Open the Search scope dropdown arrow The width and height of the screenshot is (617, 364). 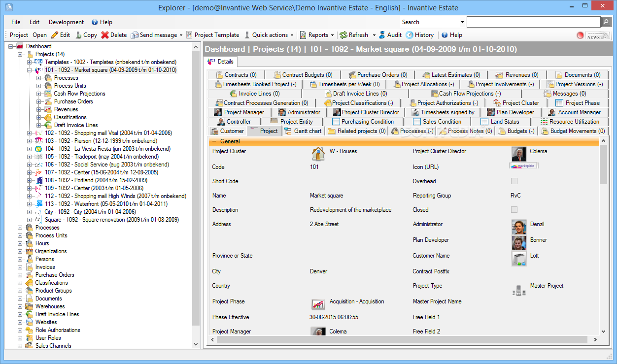(x=462, y=22)
